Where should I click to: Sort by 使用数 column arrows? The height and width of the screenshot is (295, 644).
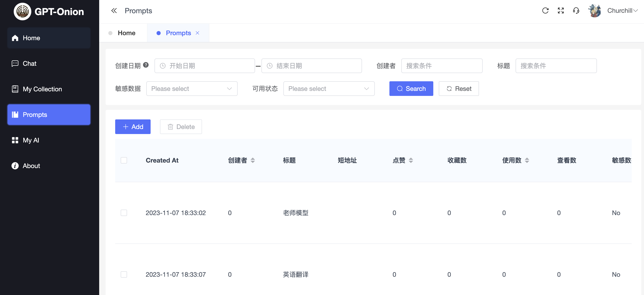pyautogui.click(x=527, y=160)
